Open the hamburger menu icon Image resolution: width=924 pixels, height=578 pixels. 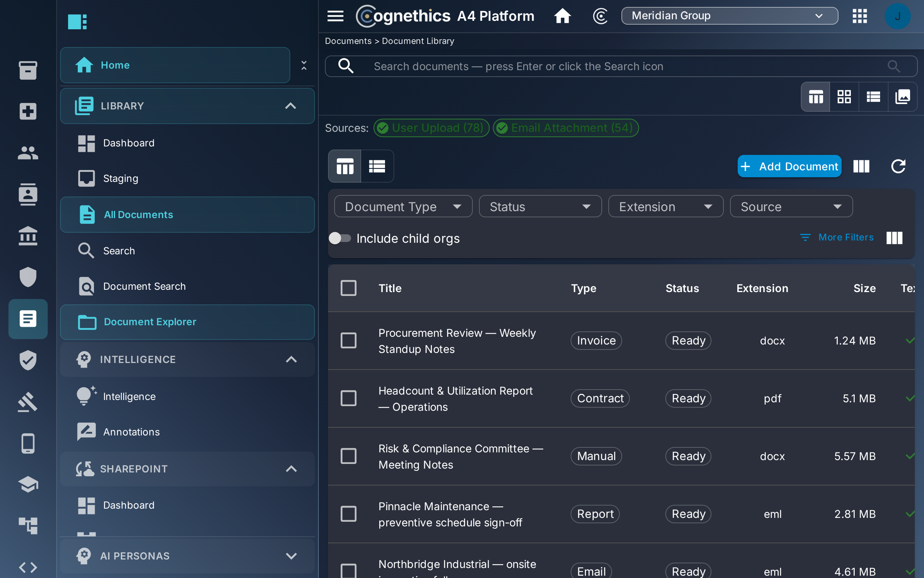click(x=335, y=16)
